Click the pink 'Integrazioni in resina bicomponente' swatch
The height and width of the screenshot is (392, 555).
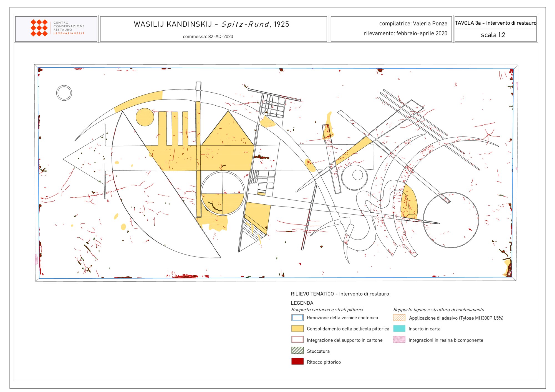399,340
